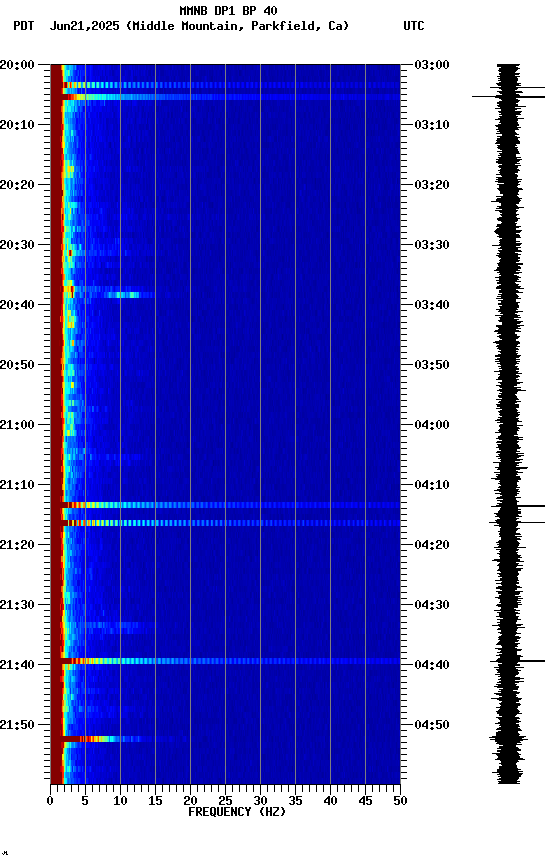
Task: Click the frequency axis label 10
Action: 120,801
